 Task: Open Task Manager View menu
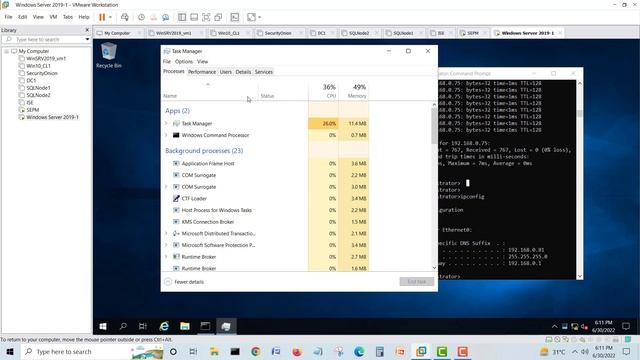coord(202,61)
